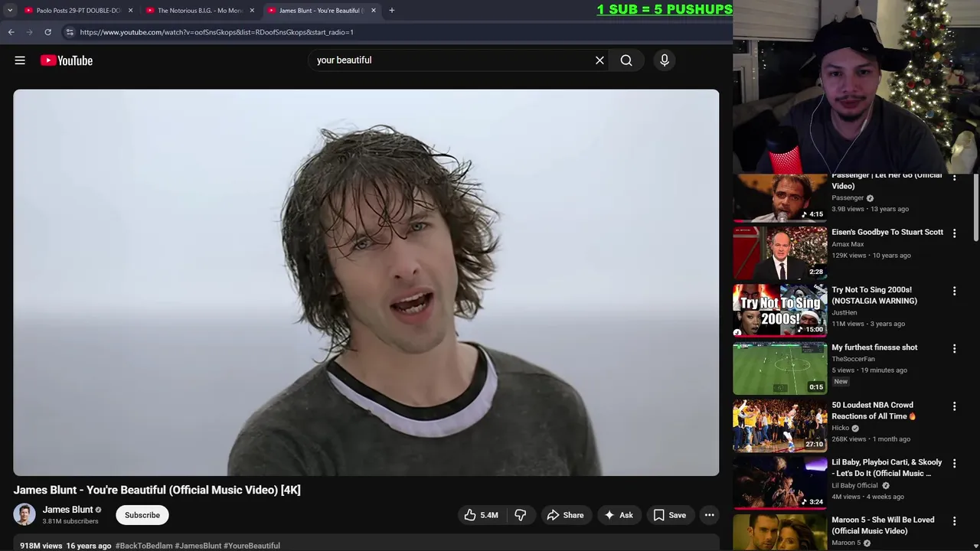Click the music video player area
980x551 pixels.
(x=366, y=282)
